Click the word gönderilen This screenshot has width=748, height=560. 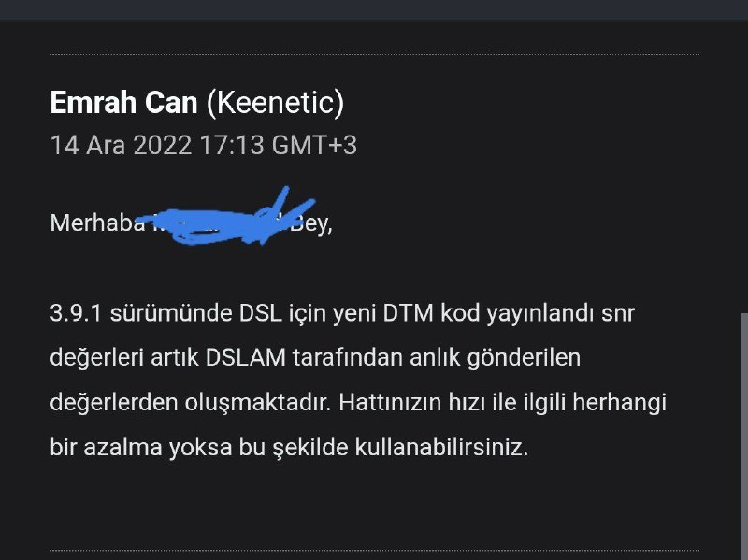524,359
